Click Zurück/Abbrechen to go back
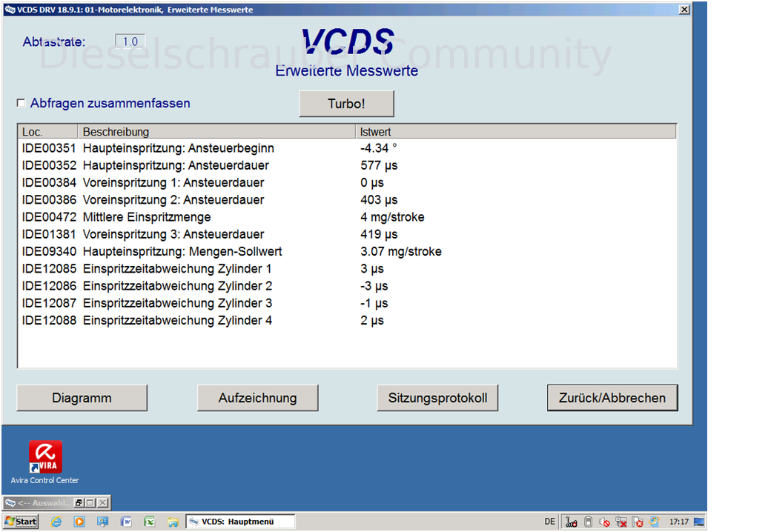The image size is (771, 532). coord(612,398)
